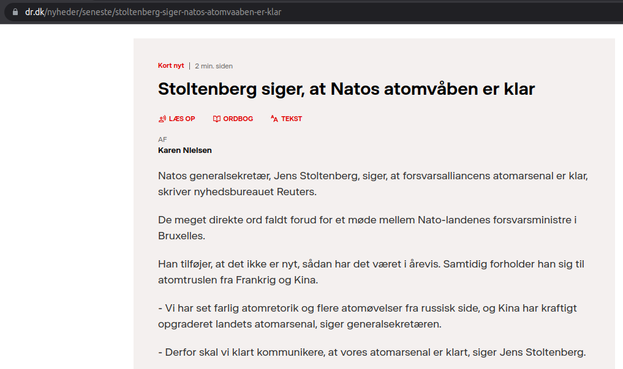The image size is (623, 369).
Task: Click the padlock icon in the address bar
Action: pyautogui.click(x=15, y=12)
